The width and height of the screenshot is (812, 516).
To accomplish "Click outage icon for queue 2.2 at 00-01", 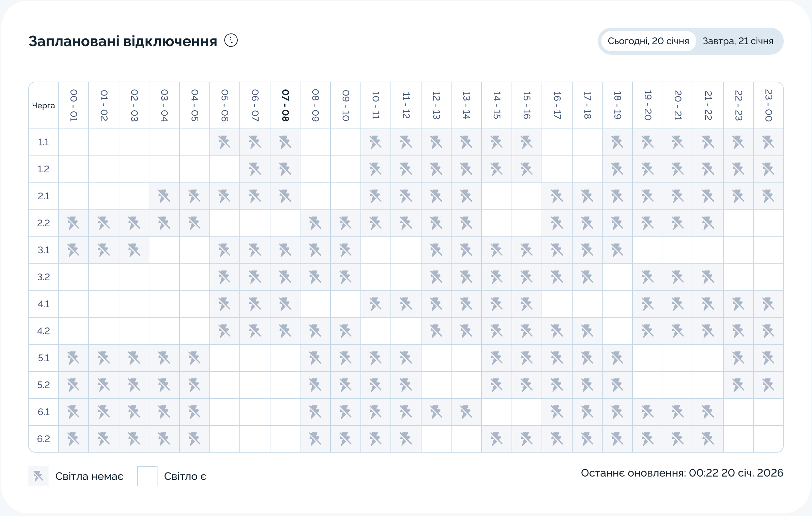I will pos(74,223).
